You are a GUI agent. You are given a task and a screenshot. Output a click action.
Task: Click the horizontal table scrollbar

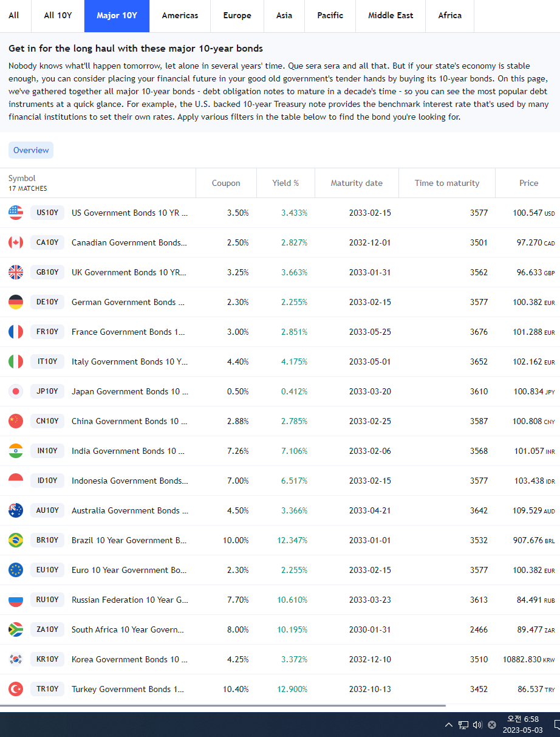(223, 706)
